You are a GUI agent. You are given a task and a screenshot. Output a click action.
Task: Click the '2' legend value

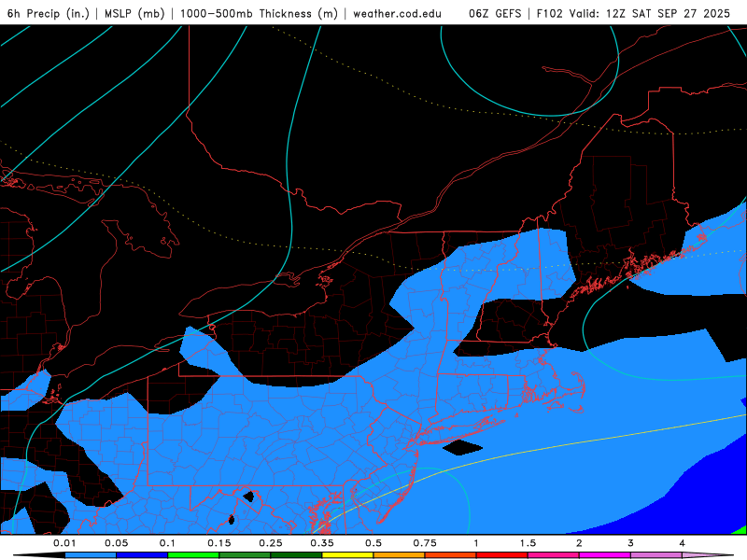coord(579,543)
